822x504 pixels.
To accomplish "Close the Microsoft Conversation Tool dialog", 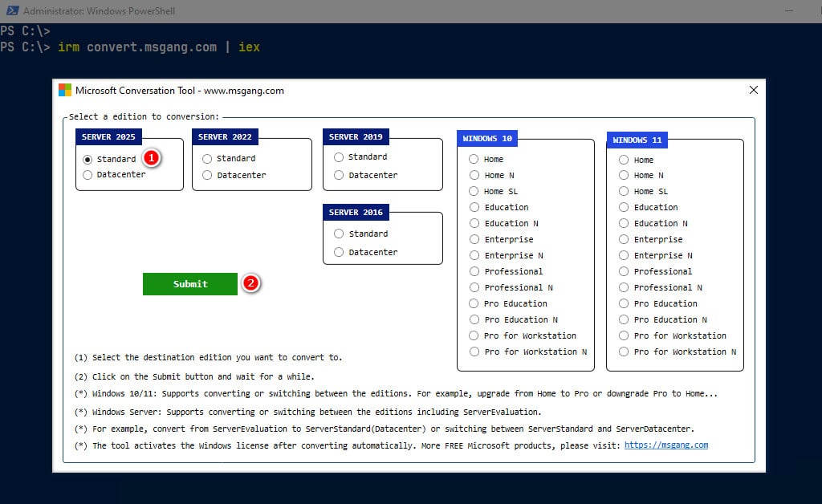I will [753, 90].
